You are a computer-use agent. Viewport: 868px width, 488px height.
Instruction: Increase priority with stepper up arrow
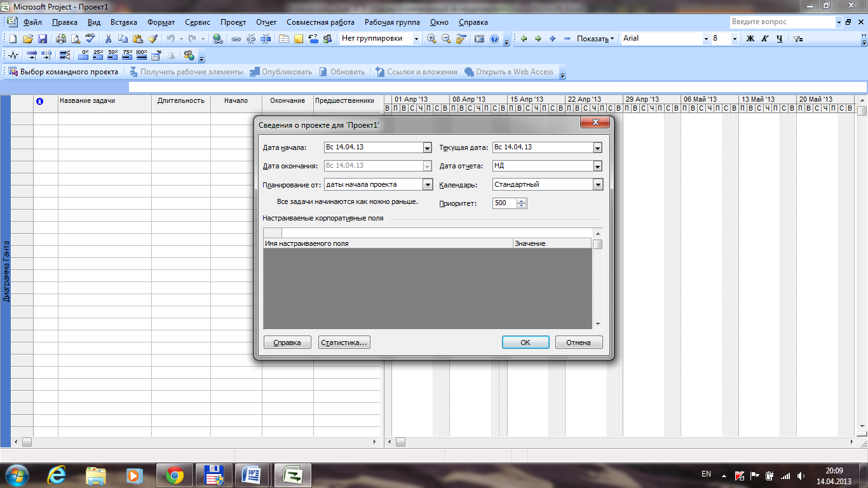(522, 201)
